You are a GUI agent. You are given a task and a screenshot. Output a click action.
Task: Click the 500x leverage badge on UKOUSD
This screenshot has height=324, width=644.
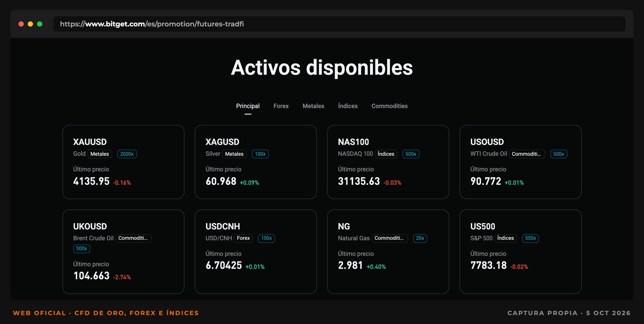81,249
